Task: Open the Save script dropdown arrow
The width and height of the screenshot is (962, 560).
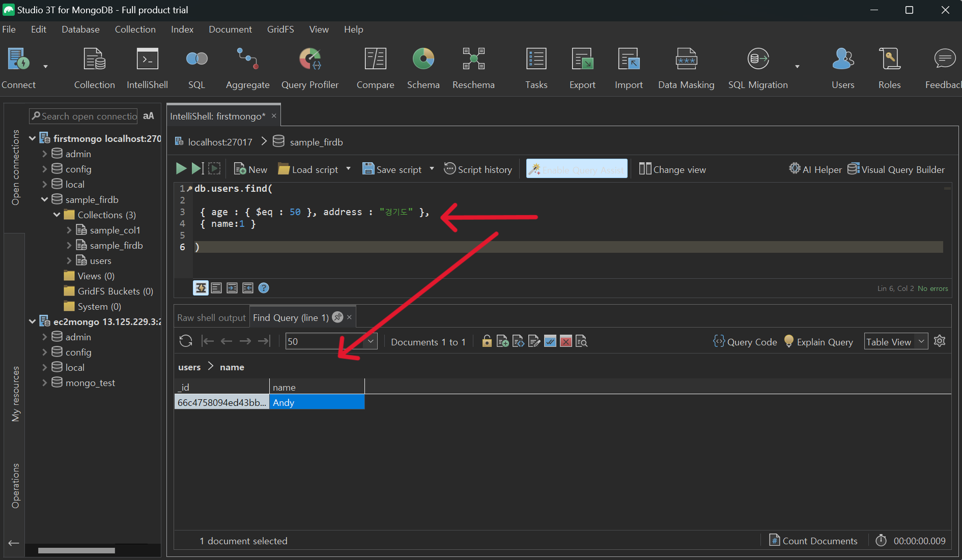Action: coord(432,169)
